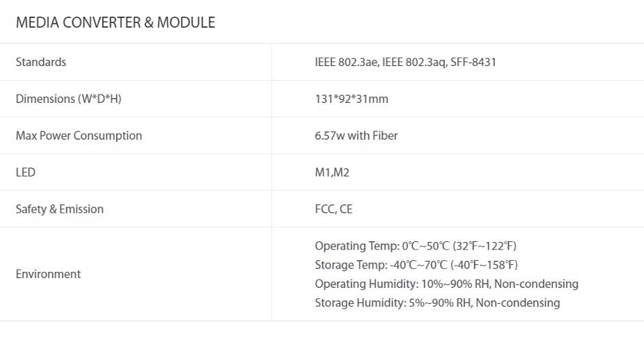The height and width of the screenshot is (347, 644).
Task: Click the 6.57w with Fiber value
Action: 356,136
